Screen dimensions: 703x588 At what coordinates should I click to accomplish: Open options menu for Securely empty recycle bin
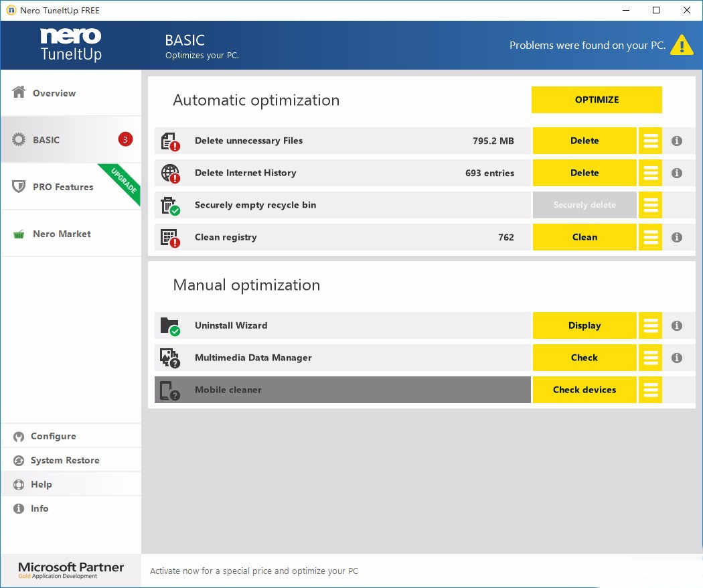pos(651,205)
